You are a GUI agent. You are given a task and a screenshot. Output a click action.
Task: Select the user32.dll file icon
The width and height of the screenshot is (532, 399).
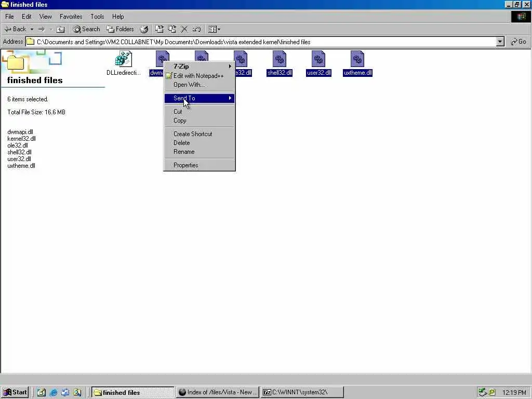pyautogui.click(x=318, y=59)
